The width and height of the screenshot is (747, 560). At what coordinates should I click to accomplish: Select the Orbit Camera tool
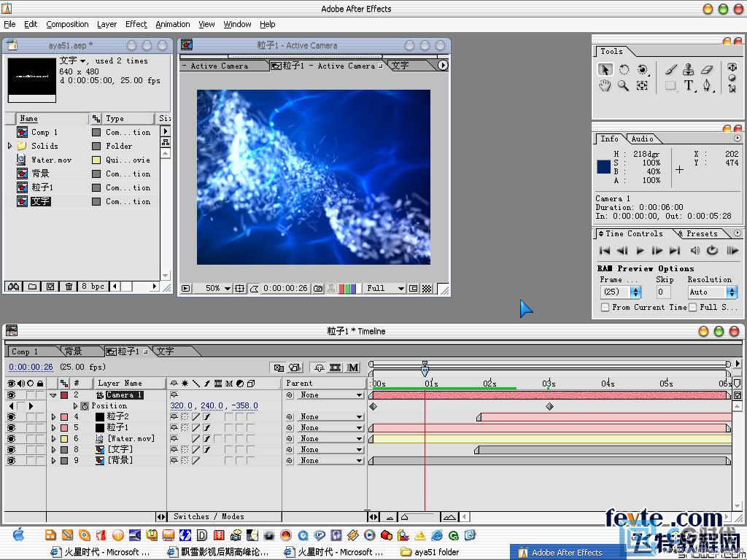[x=642, y=69]
